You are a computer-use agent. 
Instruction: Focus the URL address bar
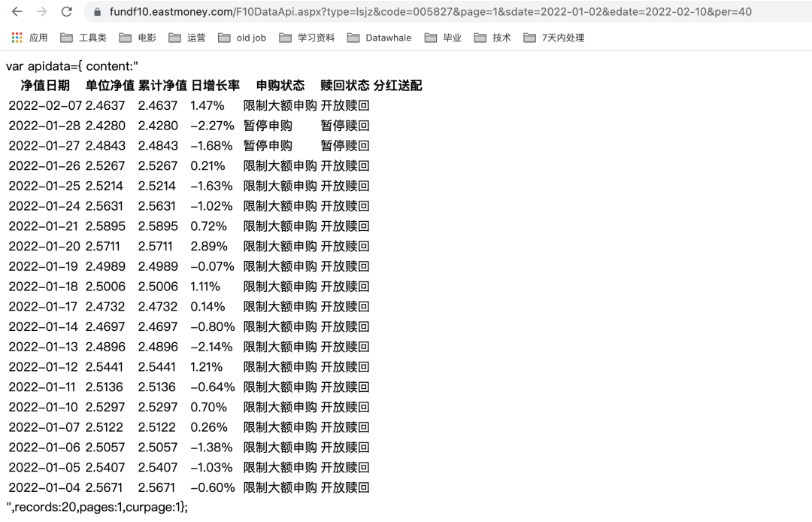point(430,12)
